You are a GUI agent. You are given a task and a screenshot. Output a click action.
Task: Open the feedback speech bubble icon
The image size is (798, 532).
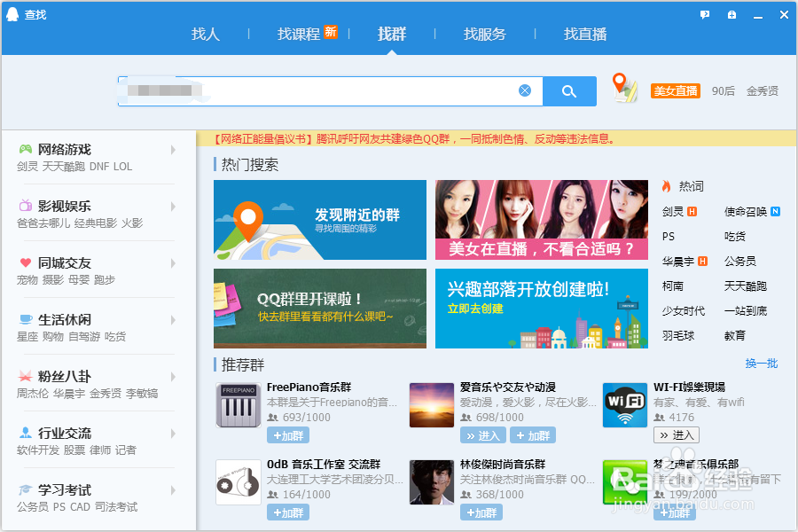pos(705,15)
